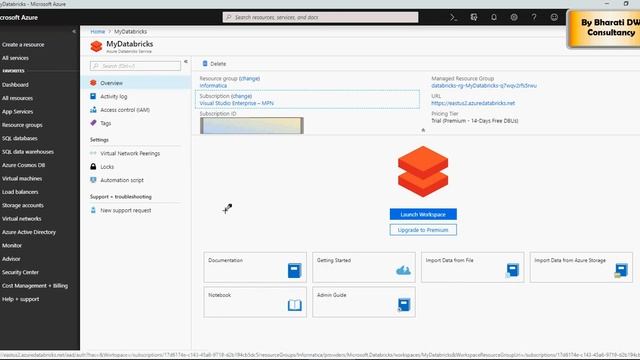Open Visual Studio Enterprise – MPN subscription link
Image resolution: width=640 pixels, height=360 pixels.
[x=236, y=103]
